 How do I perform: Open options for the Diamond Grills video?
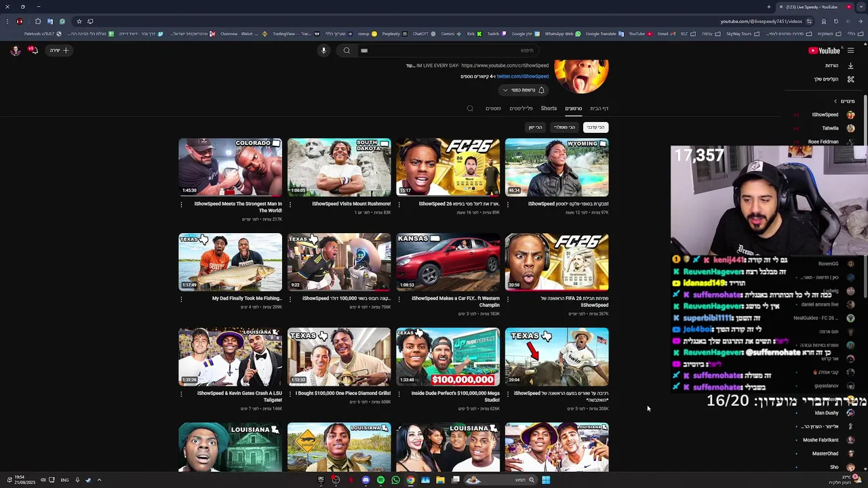coord(290,394)
